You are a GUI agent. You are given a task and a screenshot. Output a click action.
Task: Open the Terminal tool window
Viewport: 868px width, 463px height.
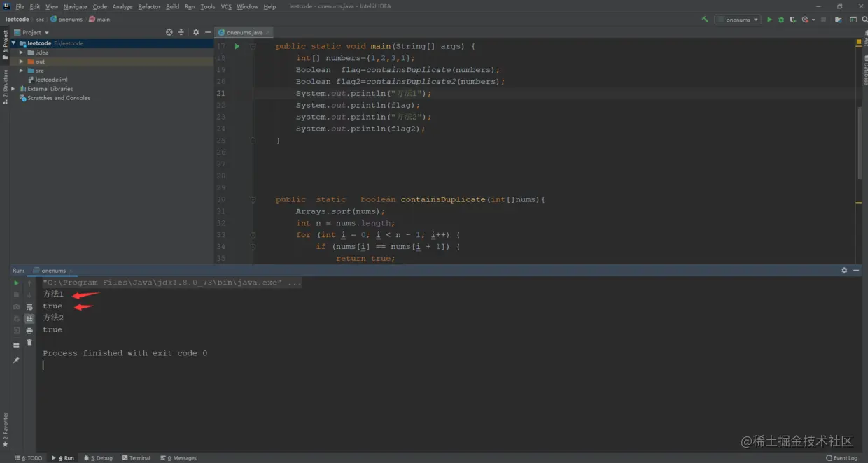click(x=136, y=458)
